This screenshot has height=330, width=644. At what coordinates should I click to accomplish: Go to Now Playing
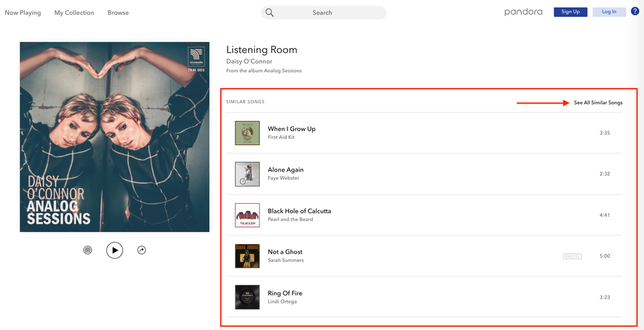(23, 13)
